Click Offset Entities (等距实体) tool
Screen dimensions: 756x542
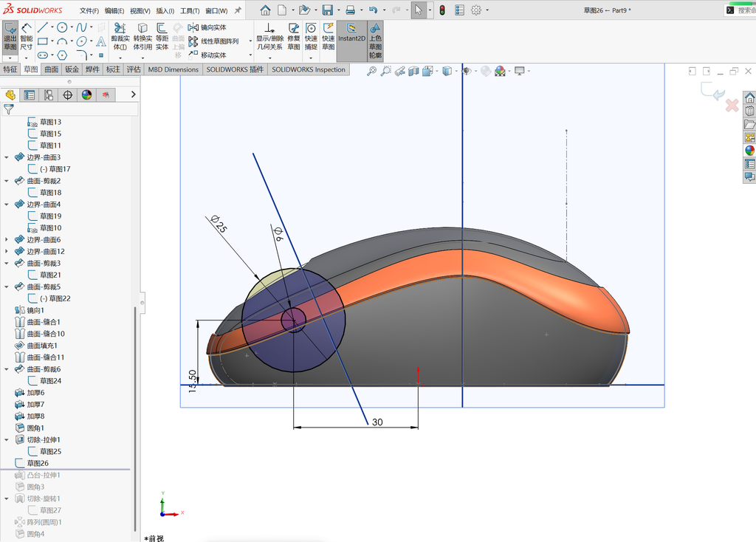(x=162, y=37)
